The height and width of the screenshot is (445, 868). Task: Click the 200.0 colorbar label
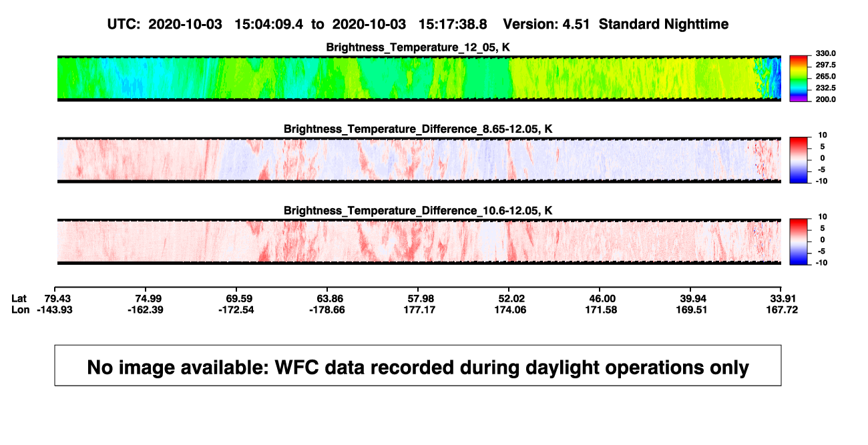tap(825, 99)
